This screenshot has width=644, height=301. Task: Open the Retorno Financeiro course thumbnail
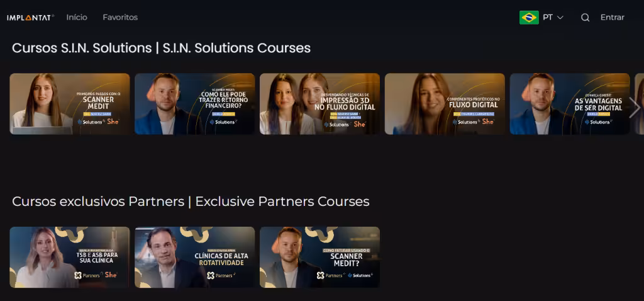coord(195,104)
